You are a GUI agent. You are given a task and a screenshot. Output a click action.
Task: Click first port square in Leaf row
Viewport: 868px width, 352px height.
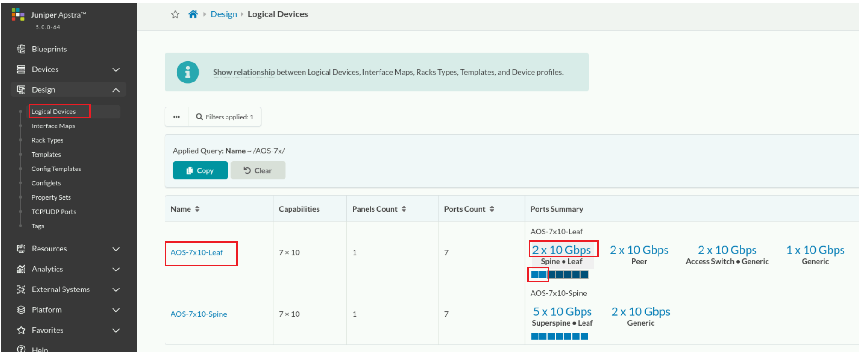tap(535, 275)
